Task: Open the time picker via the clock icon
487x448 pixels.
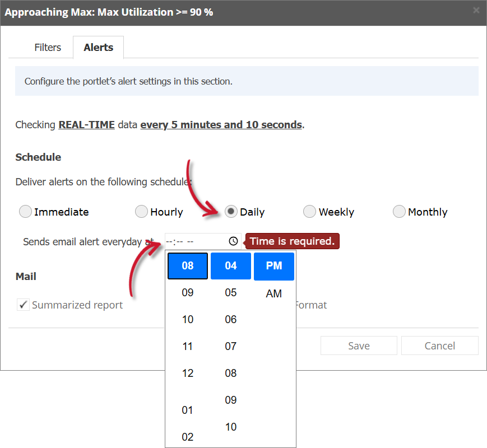Action: pos(233,241)
